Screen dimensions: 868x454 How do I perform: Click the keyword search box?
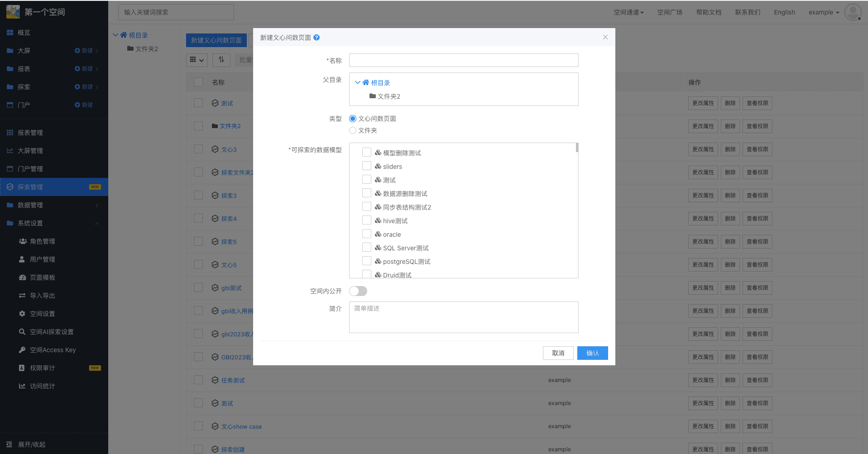click(176, 12)
